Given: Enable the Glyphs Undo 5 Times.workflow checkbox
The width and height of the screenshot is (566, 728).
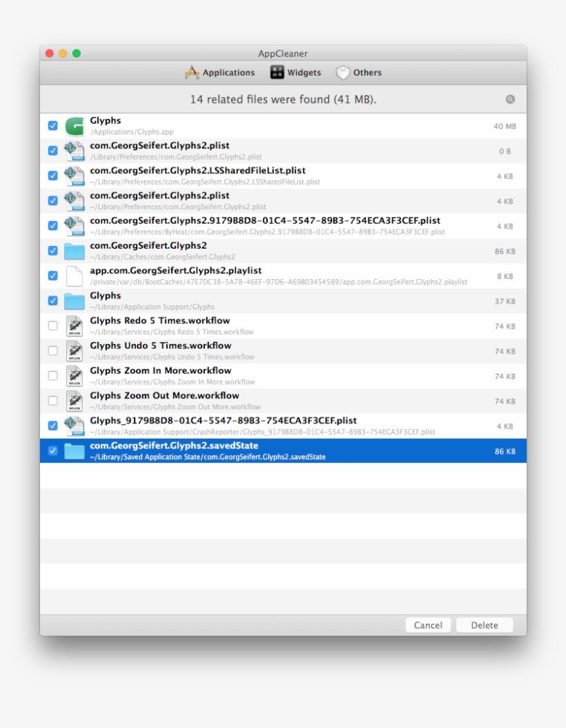Looking at the screenshot, I should tap(52, 351).
